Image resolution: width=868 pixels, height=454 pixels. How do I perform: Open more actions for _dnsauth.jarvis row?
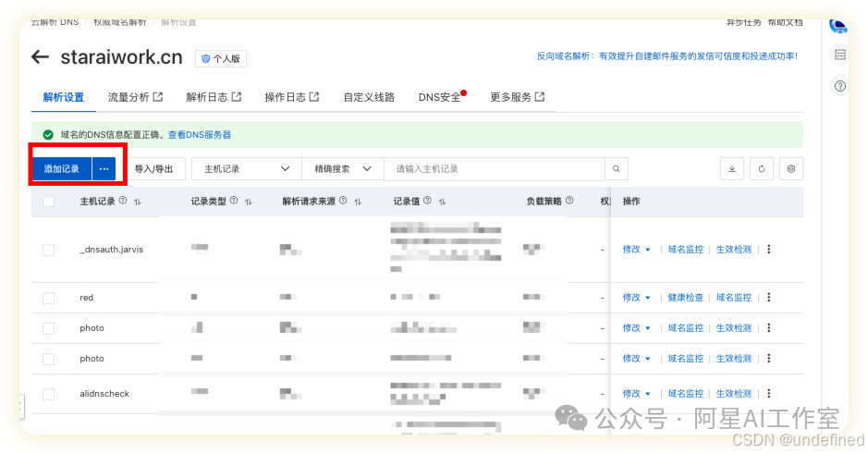click(769, 249)
